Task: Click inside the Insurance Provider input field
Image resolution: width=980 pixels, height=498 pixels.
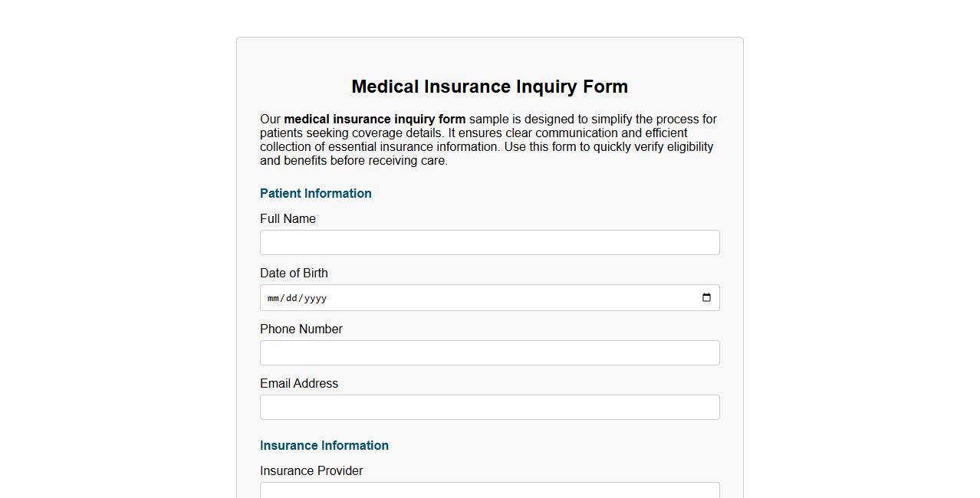Action: 489,491
